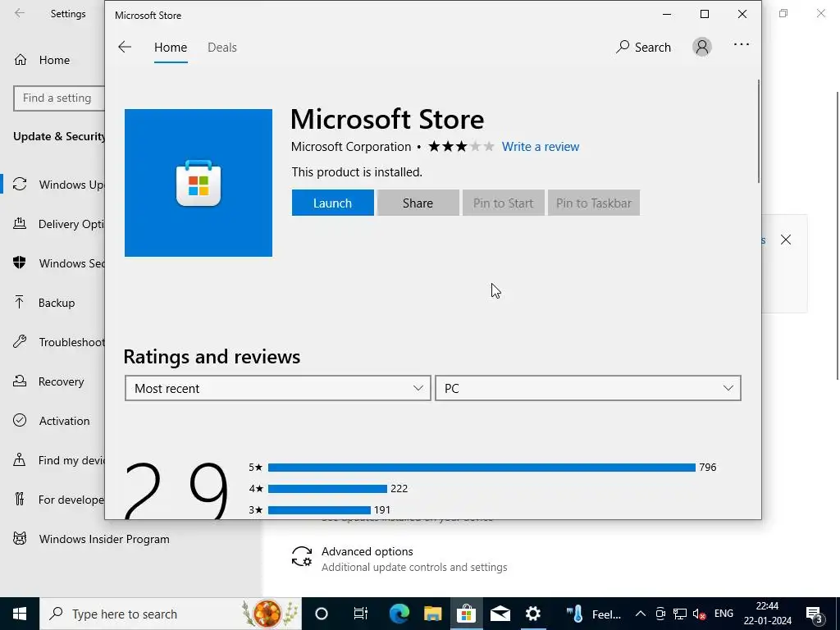The height and width of the screenshot is (630, 840).
Task: Open the notification center icon
Action: coord(815,614)
